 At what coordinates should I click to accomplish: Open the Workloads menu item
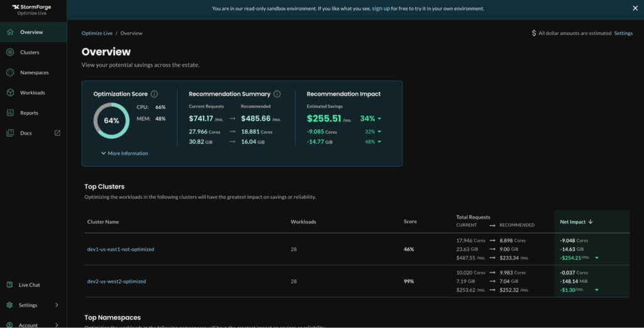pos(33,93)
